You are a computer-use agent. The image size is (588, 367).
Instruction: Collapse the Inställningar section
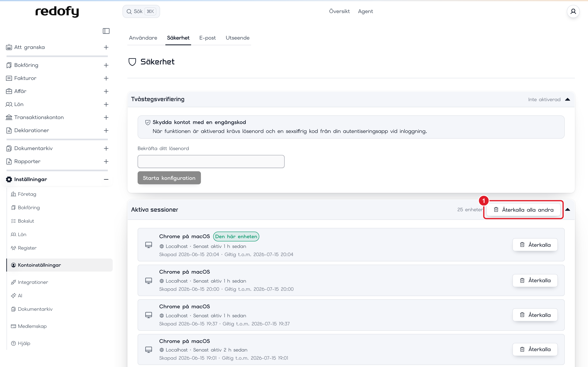[x=106, y=179]
